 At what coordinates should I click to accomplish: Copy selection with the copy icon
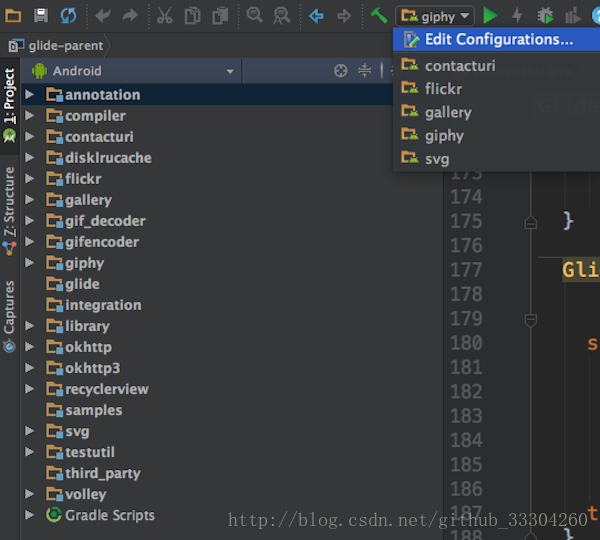point(192,16)
